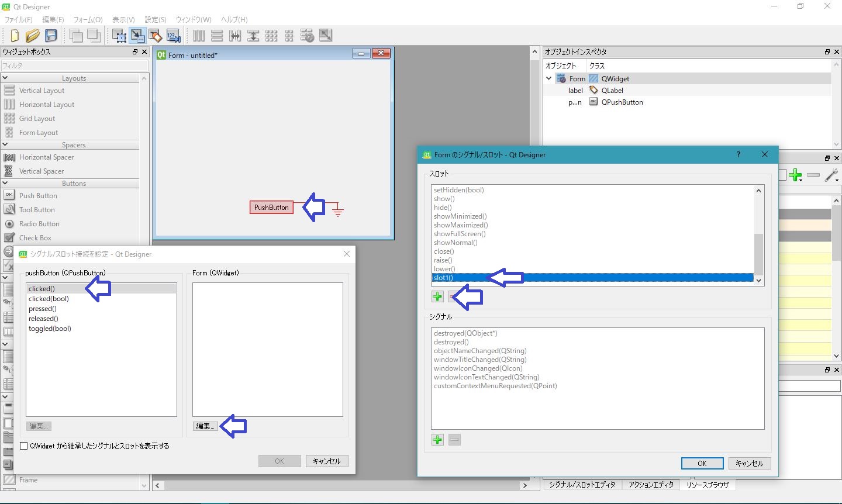842x504 pixels.
Task: Switch to tab order editing mode
Action: (174, 36)
